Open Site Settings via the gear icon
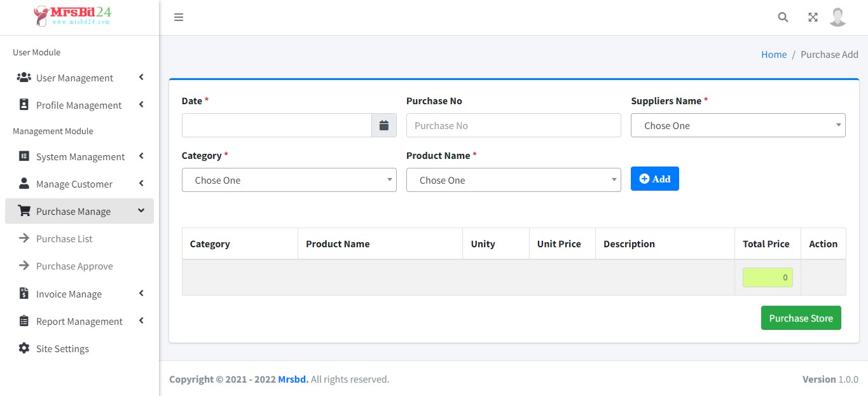Viewport: 868px width, 396px height. point(24,348)
